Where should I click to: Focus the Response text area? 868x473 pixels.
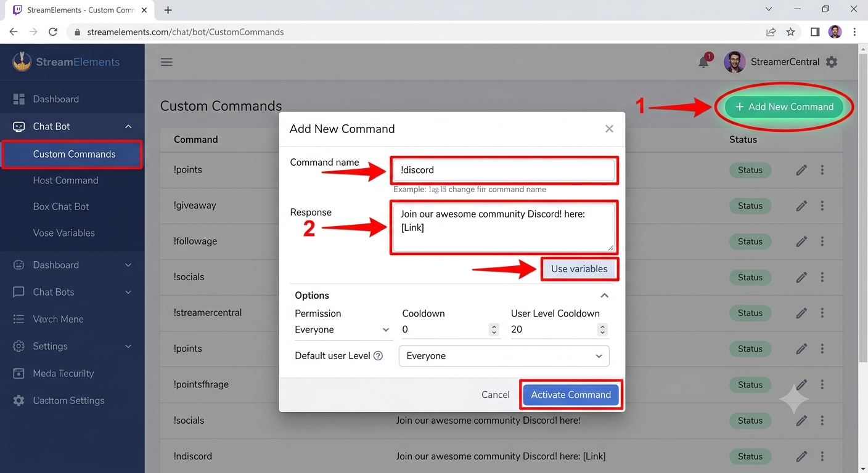click(504, 227)
